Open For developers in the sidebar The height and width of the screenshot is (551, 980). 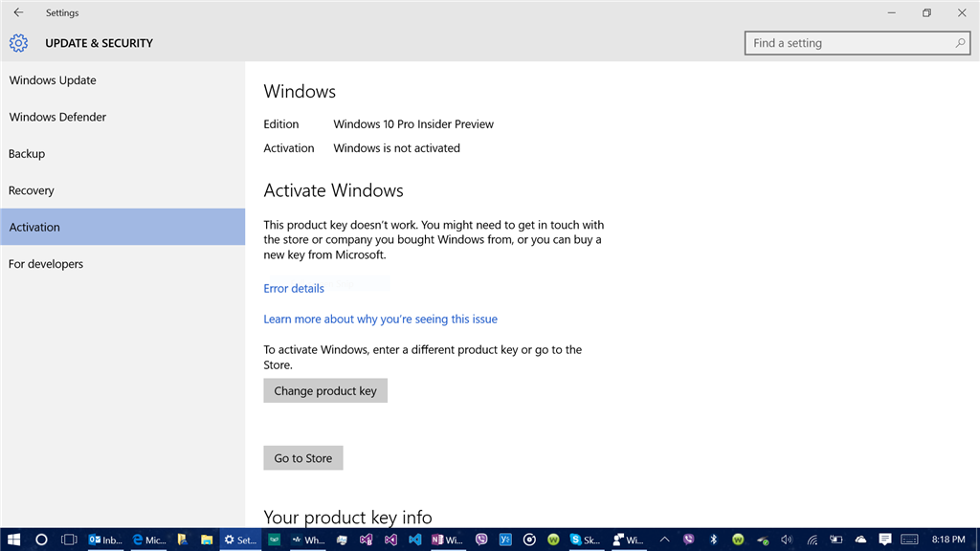point(122,264)
